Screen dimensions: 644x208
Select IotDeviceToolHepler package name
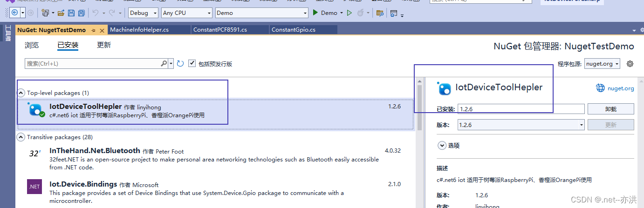[85, 107]
